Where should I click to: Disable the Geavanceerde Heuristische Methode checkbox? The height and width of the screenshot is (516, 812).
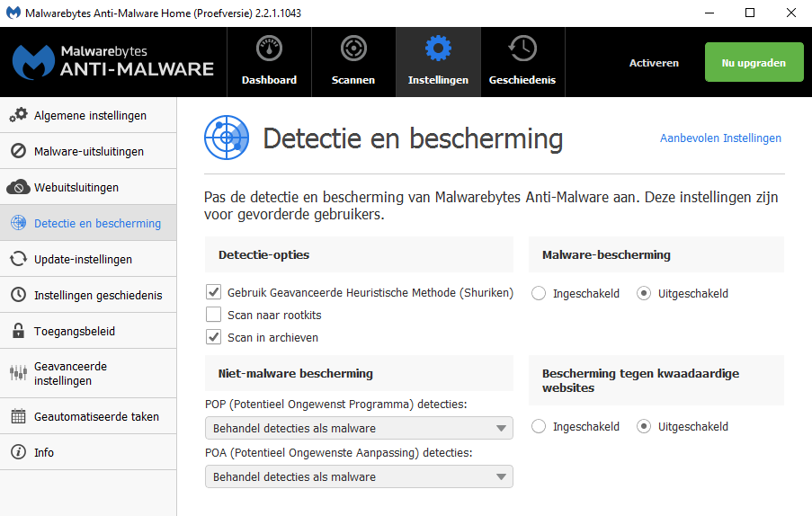click(214, 292)
